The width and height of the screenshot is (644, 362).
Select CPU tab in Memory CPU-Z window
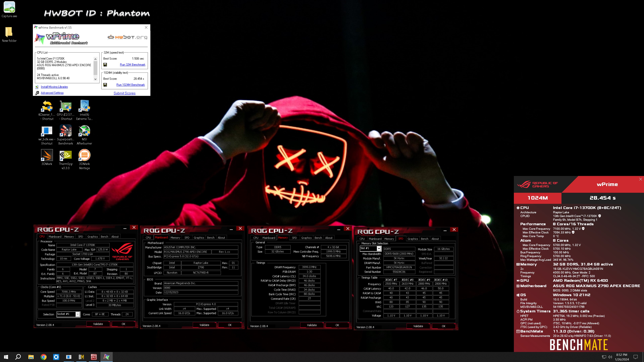256,238
